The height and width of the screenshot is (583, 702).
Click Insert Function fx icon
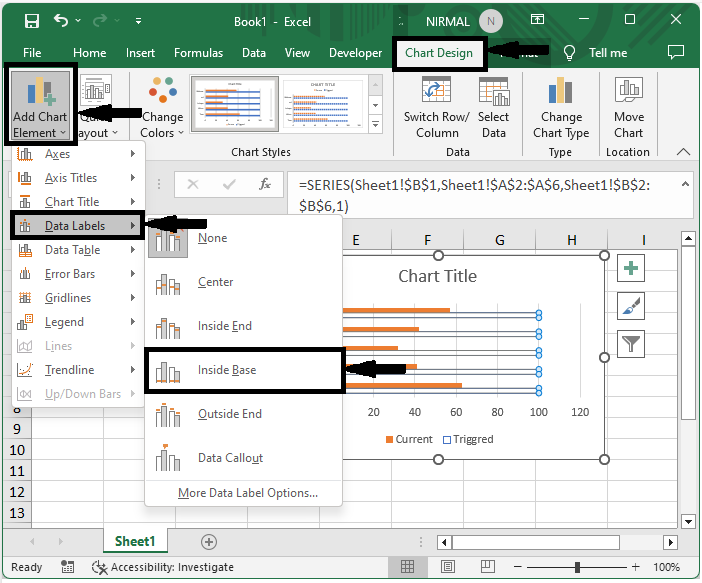[x=265, y=184]
